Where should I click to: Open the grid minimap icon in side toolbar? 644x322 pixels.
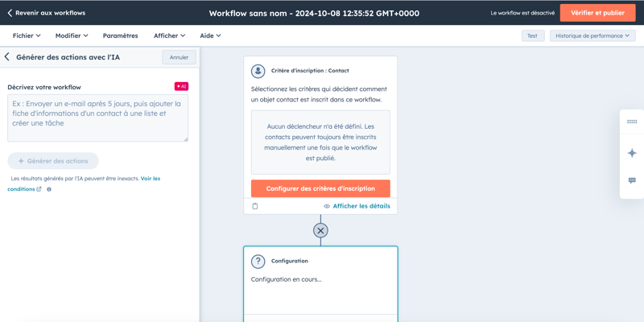click(x=632, y=122)
